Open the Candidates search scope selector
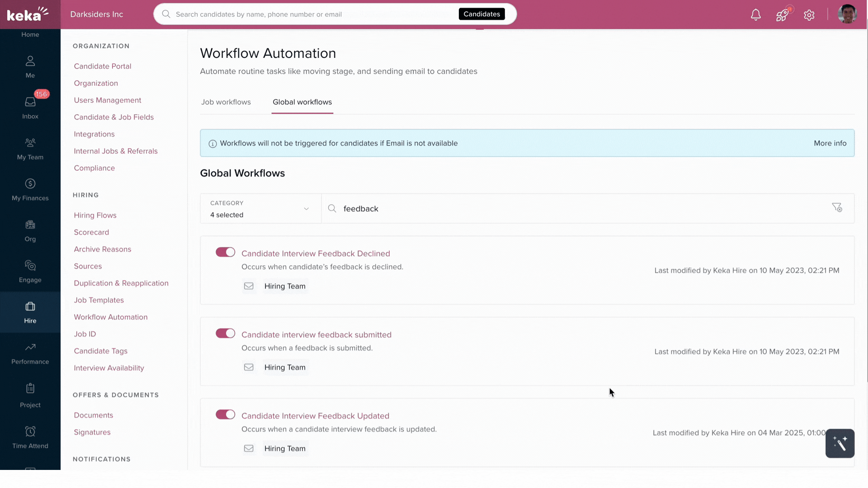868x488 pixels. (481, 14)
